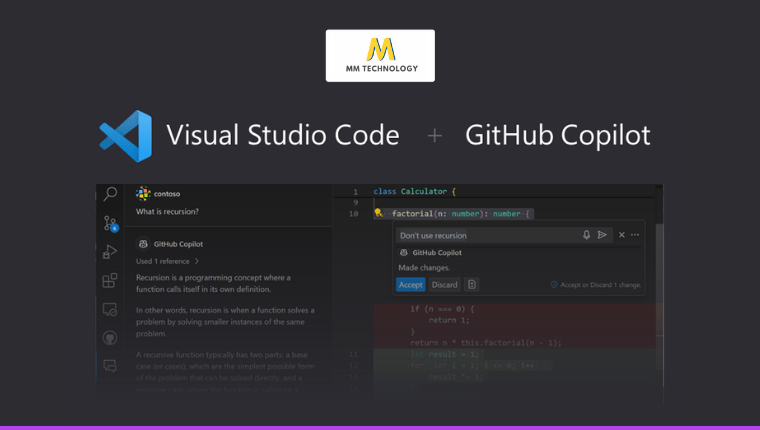
Task: Click the let result = 1; line
Action: 444,354
